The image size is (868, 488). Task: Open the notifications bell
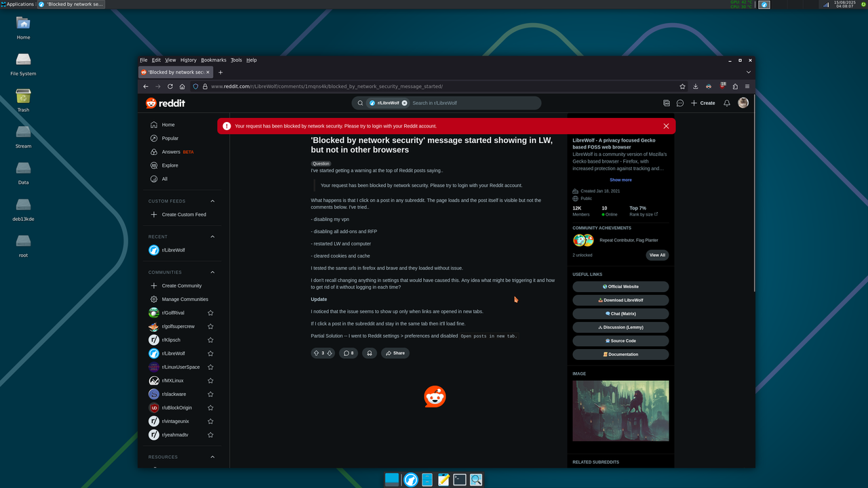pyautogui.click(x=727, y=103)
